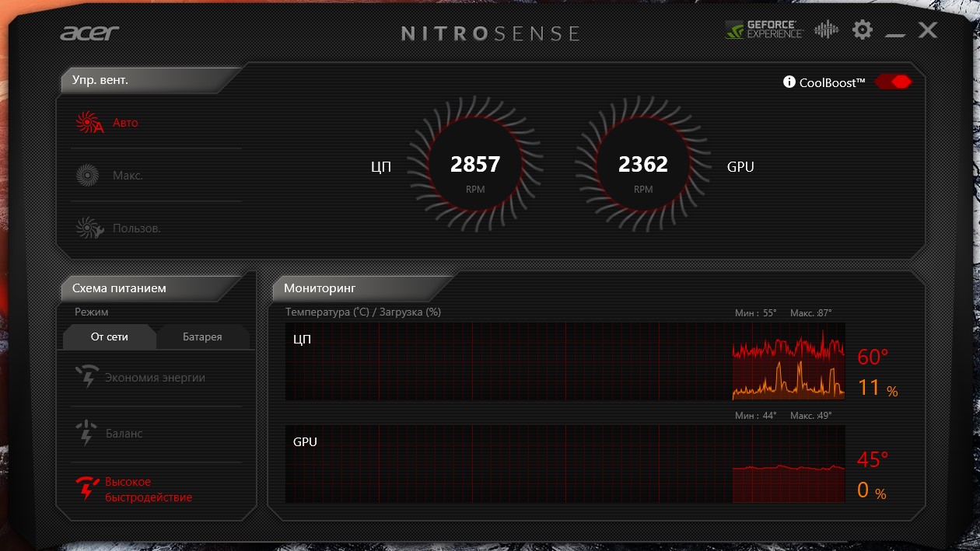Click the audio equalizer waveform icon

[826, 30]
